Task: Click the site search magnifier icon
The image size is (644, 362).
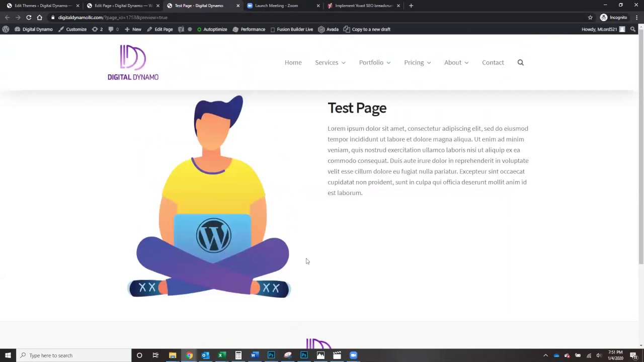Action: click(x=521, y=62)
